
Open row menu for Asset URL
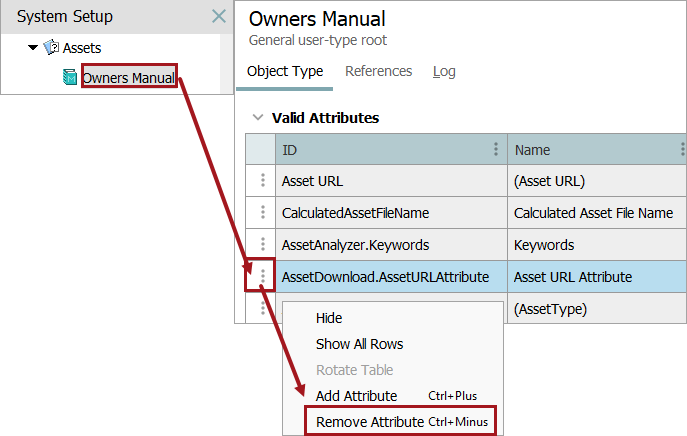(263, 181)
